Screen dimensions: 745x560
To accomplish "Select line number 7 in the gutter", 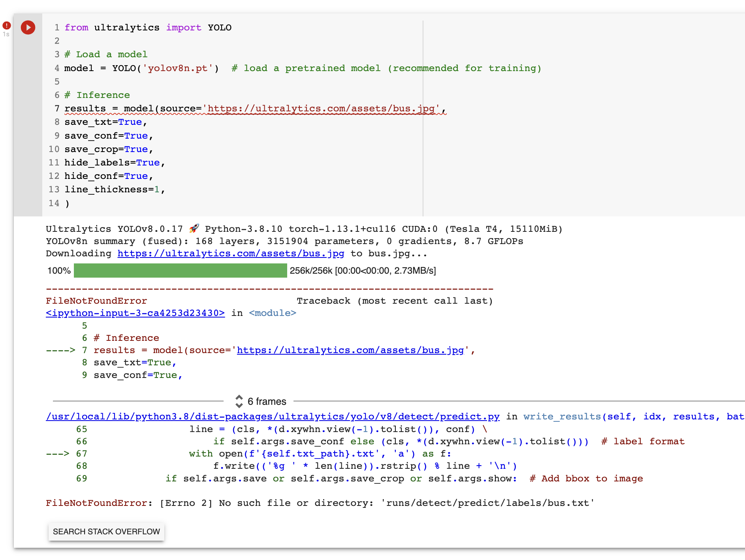I will pyautogui.click(x=56, y=108).
